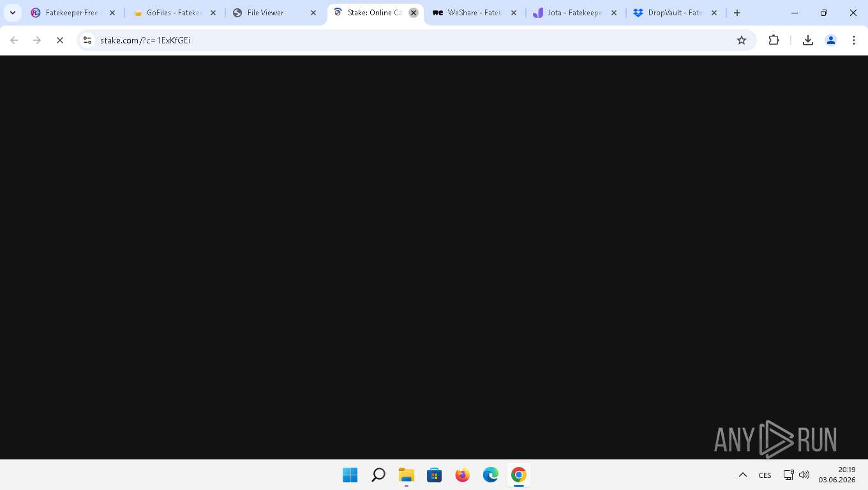868x490 pixels.
Task: Open the Windows Start menu
Action: 350,475
